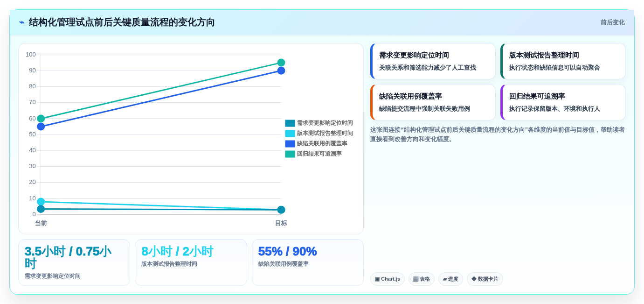Click the title 结构化管理试点前后关键质量流程的变化方向
Viewport: 644px width, 304px height.
click(x=122, y=22)
